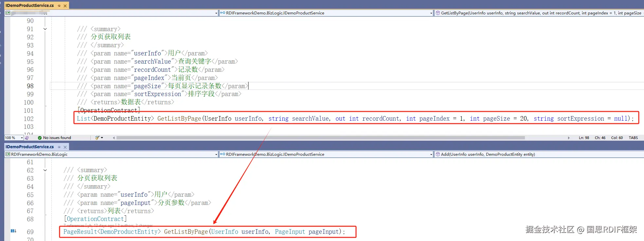Screen dimensions: 644x241
Task: Click the Ch: 46 indicator
Action: [600, 138]
